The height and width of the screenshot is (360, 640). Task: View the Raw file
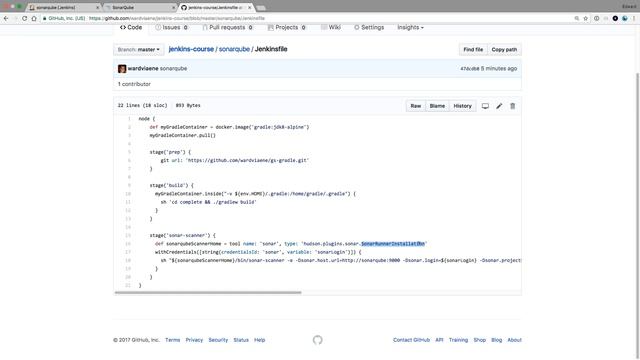(x=416, y=106)
